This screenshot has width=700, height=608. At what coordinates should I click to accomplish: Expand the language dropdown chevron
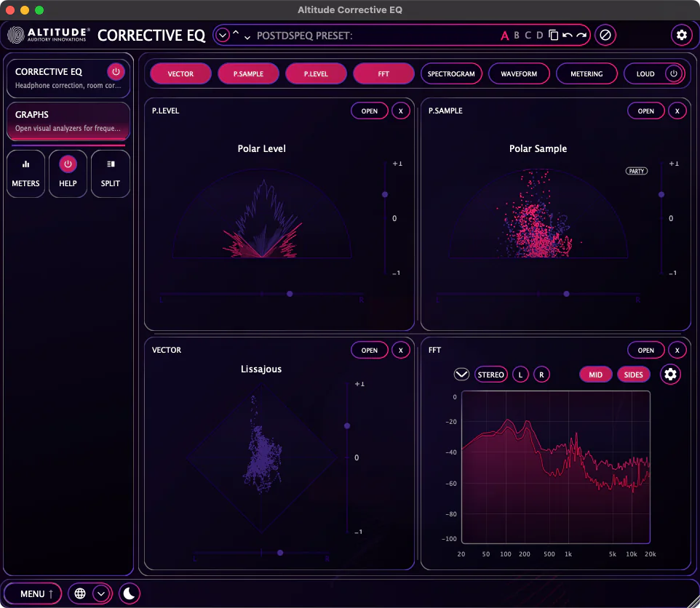click(x=101, y=593)
